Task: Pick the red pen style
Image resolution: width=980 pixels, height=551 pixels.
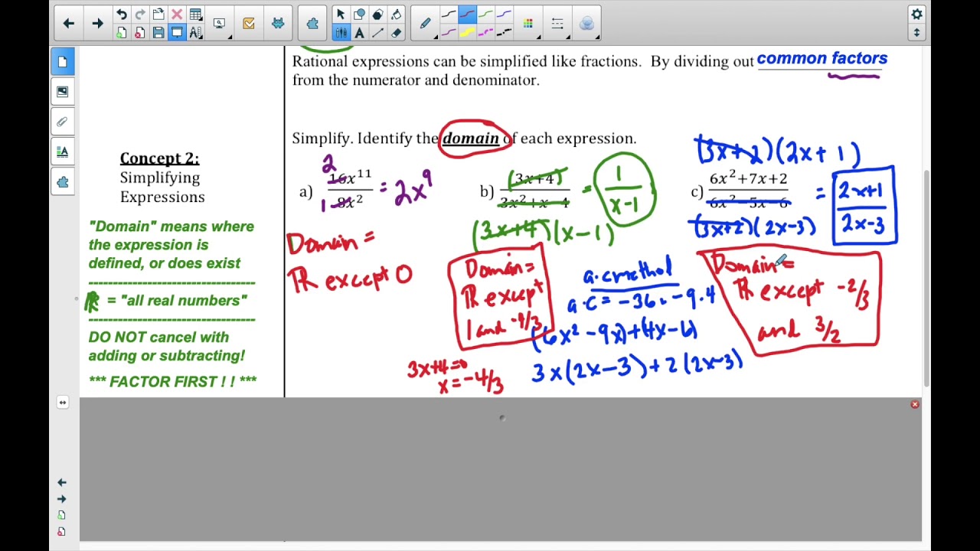Action: pyautogui.click(x=467, y=15)
